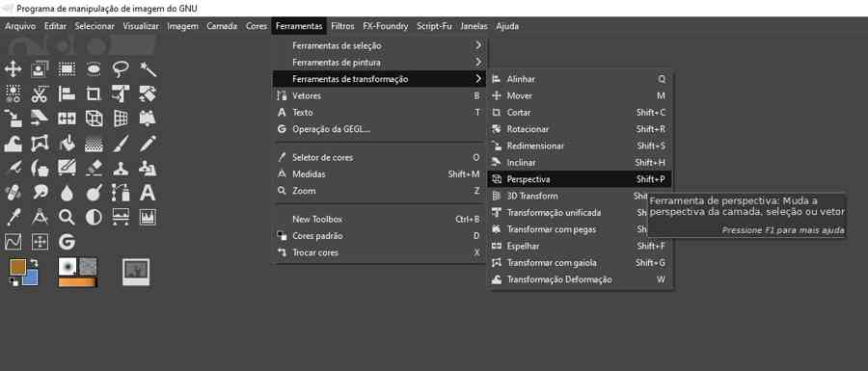Open the active image thumbnail
868x371 pixels.
click(136, 272)
